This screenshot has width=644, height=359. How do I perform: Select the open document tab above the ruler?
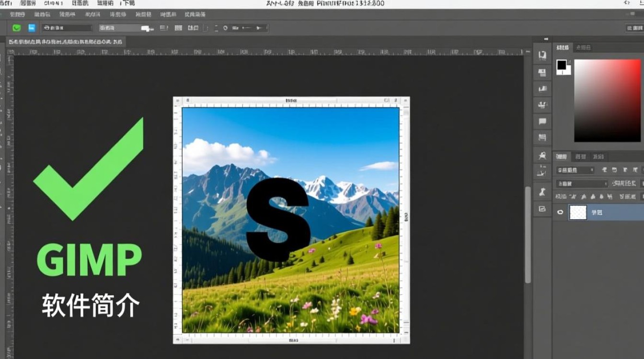[65, 42]
